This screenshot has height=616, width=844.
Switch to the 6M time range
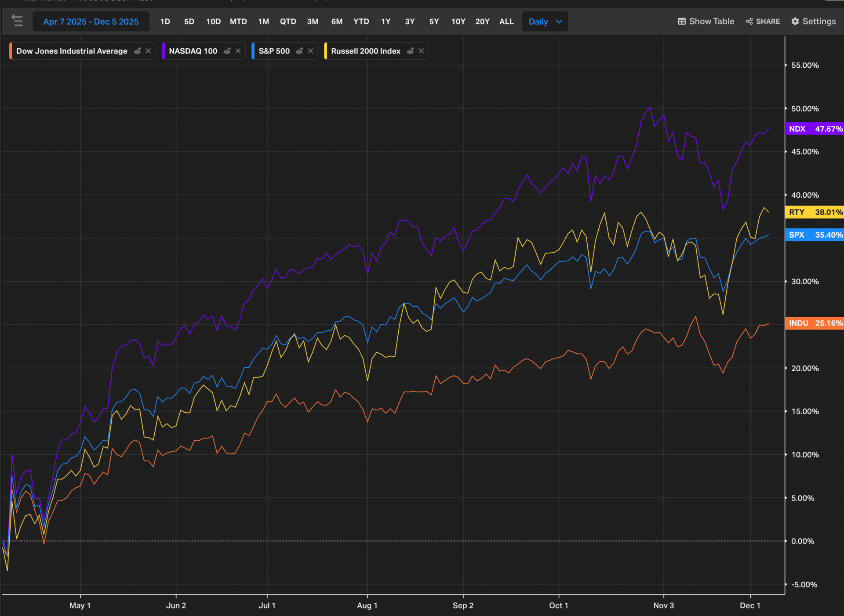pyautogui.click(x=337, y=22)
